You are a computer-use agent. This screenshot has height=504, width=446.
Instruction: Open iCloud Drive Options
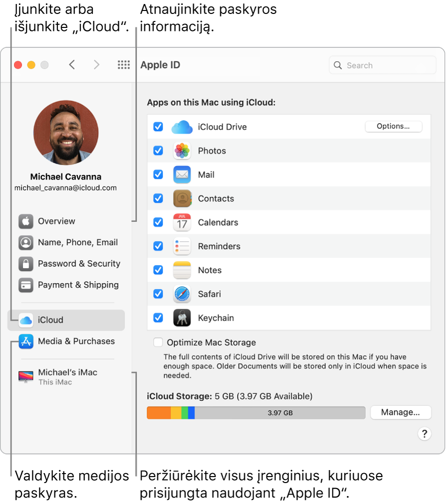pos(394,126)
